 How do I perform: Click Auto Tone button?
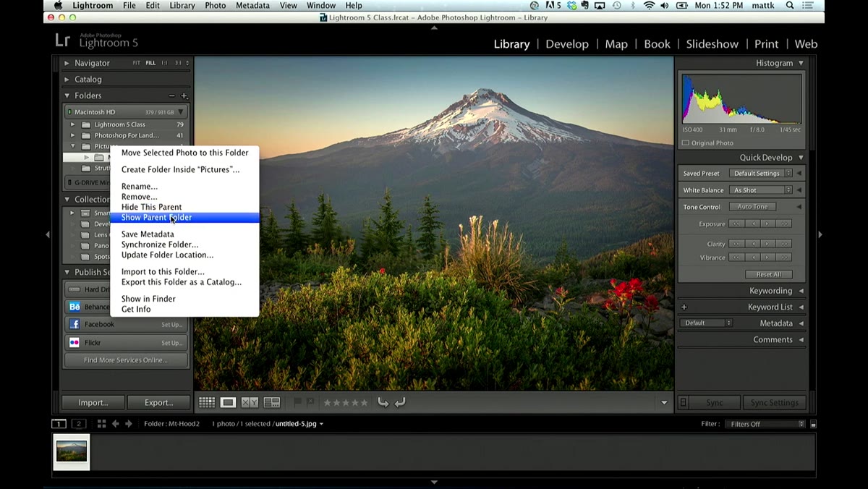752,207
